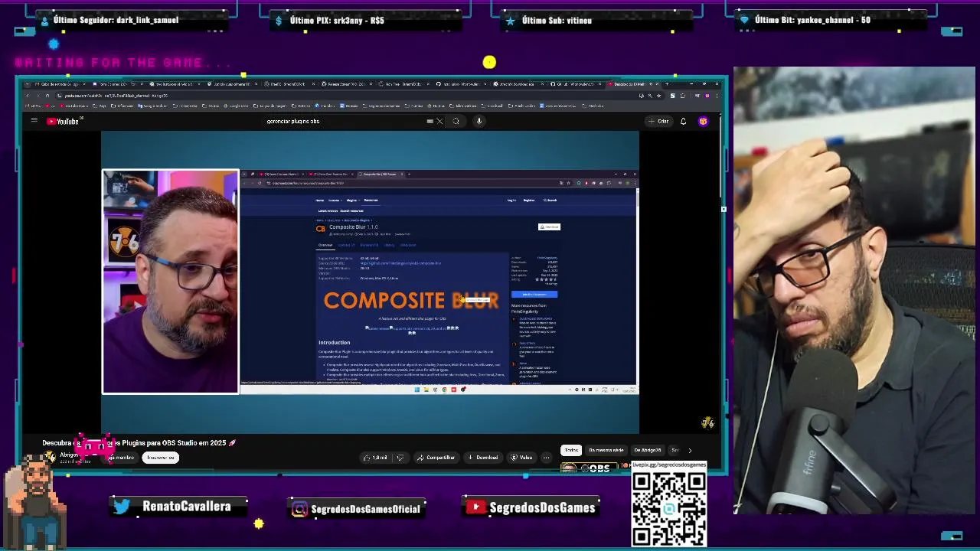The width and height of the screenshot is (980, 551).
Task: Expand chips with the right arrow
Action: [689, 450]
